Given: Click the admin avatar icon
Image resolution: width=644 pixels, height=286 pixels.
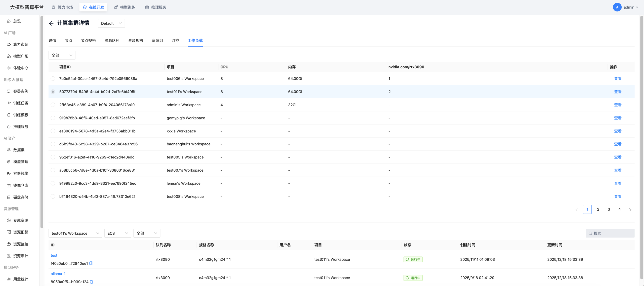Looking at the screenshot, I should pos(617,7).
